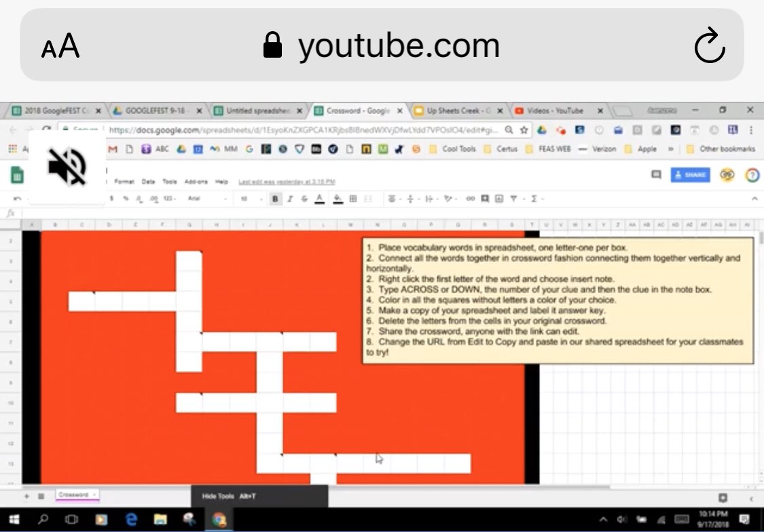Format as percent with the % icon
The width and height of the screenshot is (764, 532).
(x=126, y=199)
